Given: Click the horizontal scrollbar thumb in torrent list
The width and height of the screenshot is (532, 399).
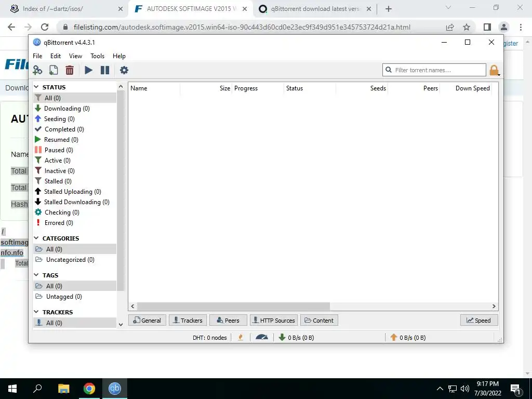Looking at the screenshot, I should pos(233,307).
